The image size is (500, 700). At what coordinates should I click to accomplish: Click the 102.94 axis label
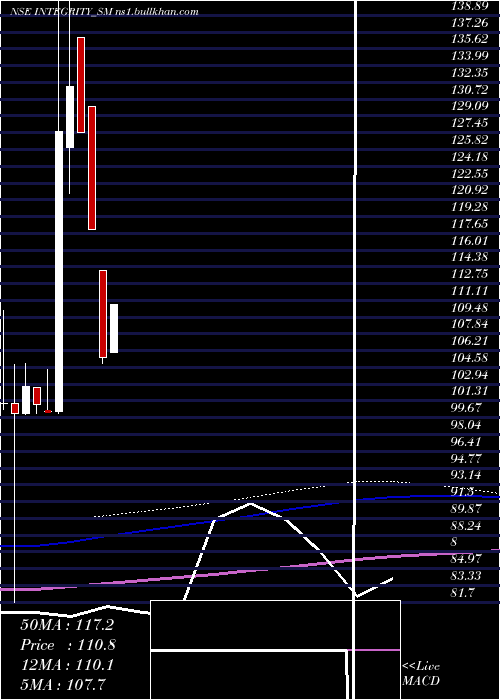(470, 375)
